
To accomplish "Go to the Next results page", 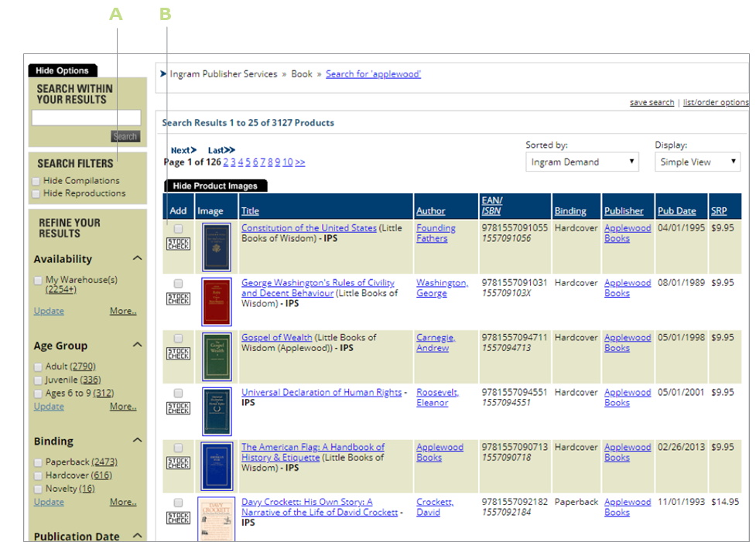I will point(183,150).
